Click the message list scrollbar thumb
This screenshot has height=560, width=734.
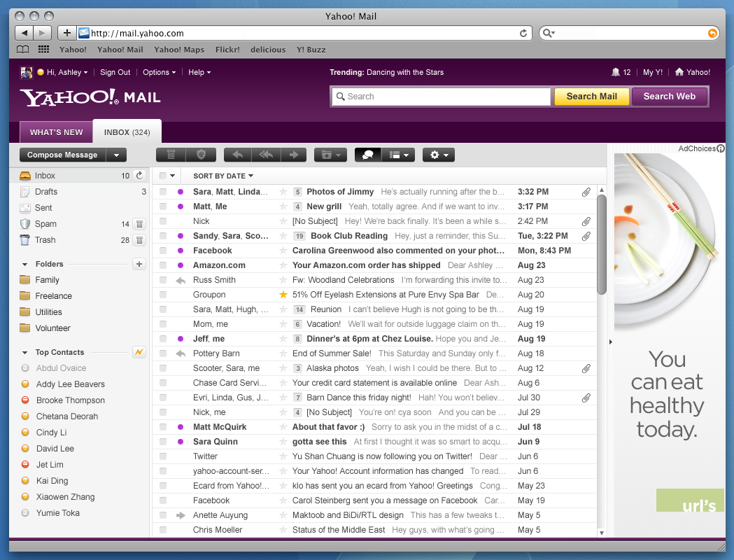click(x=602, y=244)
